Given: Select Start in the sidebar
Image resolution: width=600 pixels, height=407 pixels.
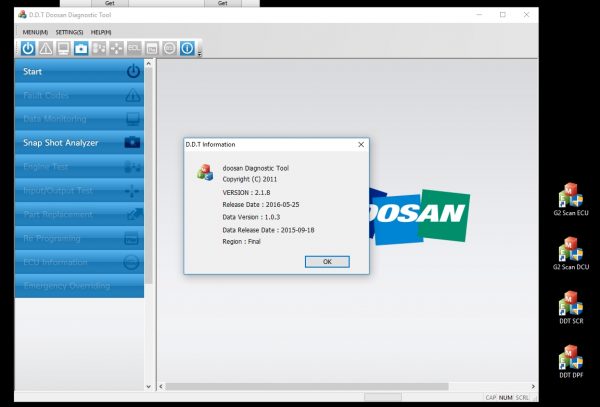Looking at the screenshot, I should [x=79, y=71].
